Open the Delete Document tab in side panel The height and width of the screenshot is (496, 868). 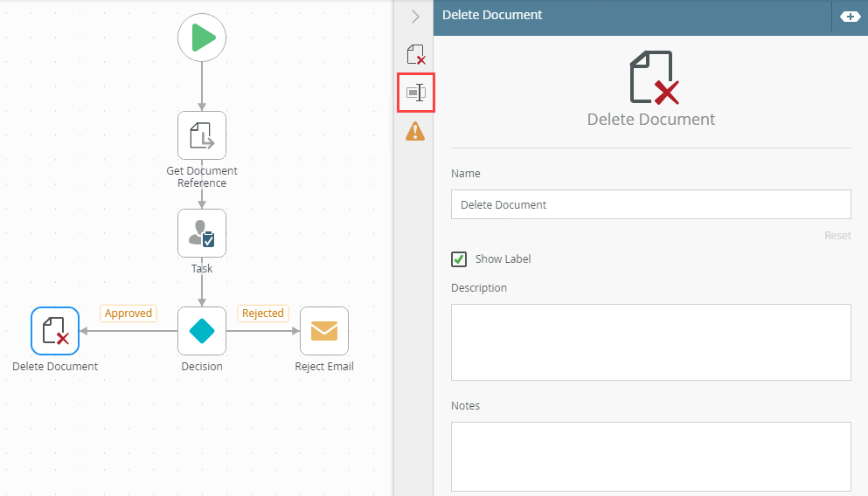[415, 55]
